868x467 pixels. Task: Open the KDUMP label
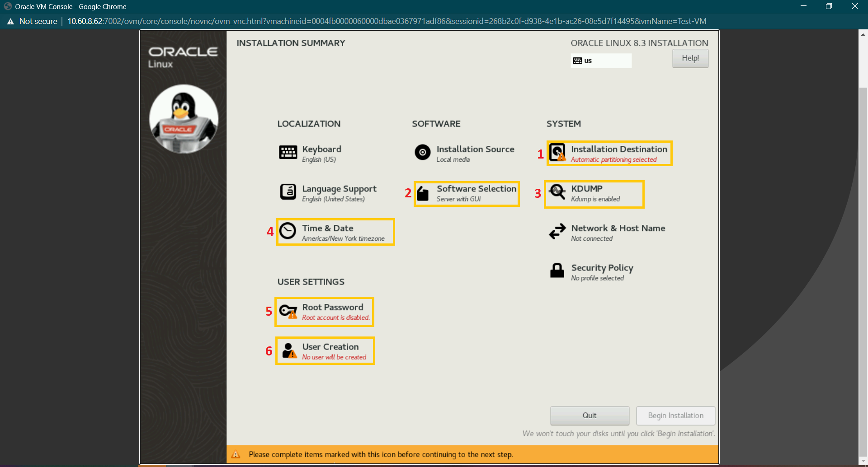click(586, 188)
